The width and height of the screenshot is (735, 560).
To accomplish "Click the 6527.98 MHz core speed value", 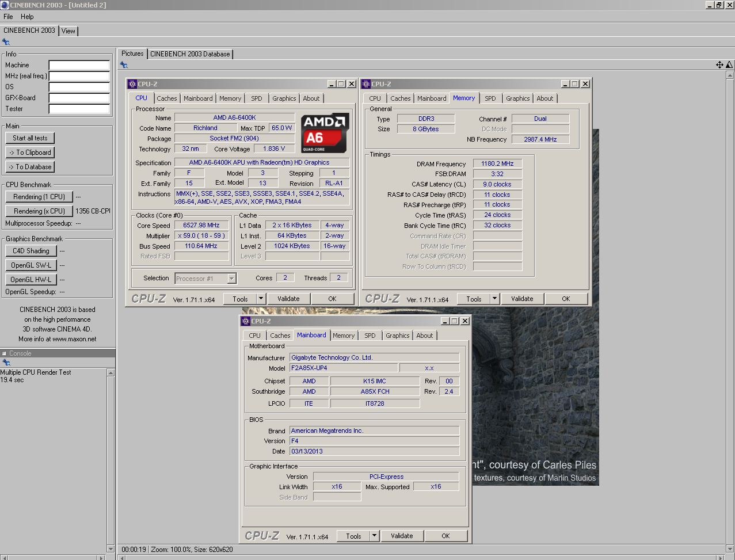I will [201, 226].
